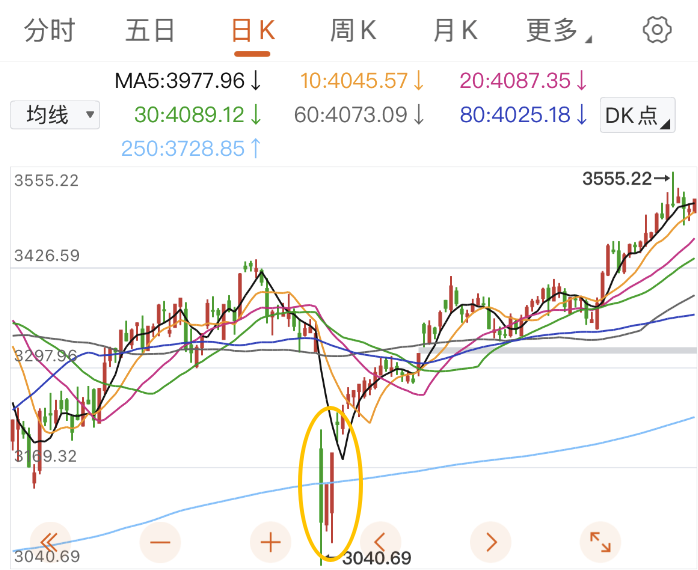Jump to earliest data with double-left arrow
The width and height of the screenshot is (698, 570).
click(51, 542)
